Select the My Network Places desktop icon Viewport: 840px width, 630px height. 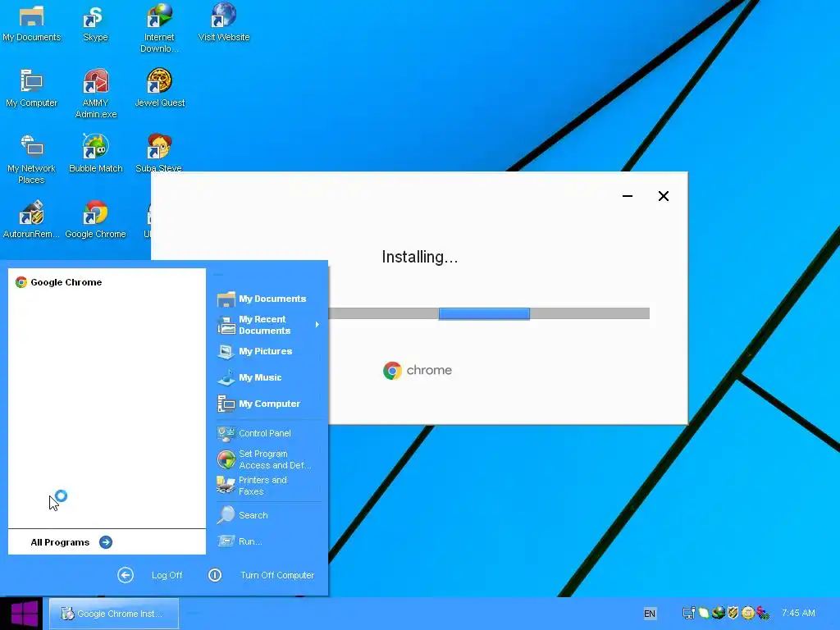point(32,160)
